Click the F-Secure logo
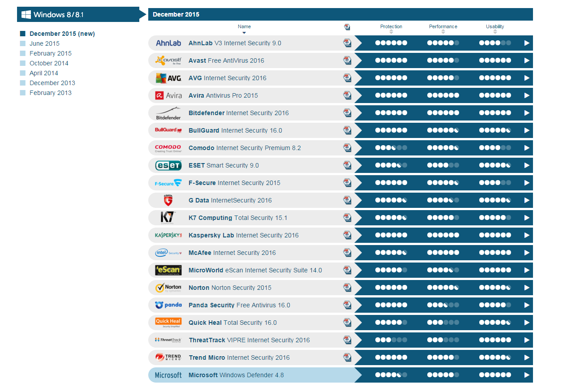This screenshot has height=392, width=563. 168,183
